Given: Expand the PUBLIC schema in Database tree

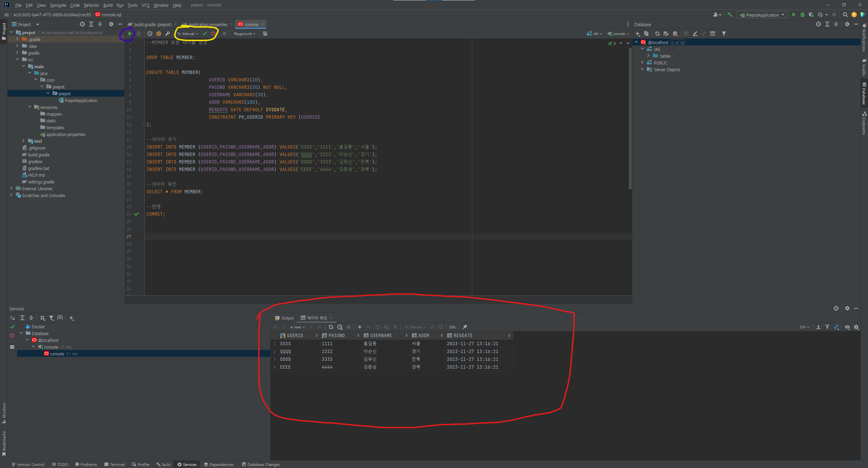Looking at the screenshot, I should click(x=642, y=63).
